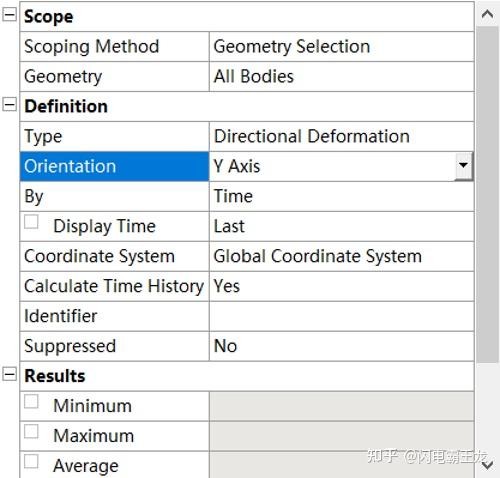This screenshot has width=500, height=478.
Task: Tick the Maximum parameter checkbox
Action: (x=31, y=431)
